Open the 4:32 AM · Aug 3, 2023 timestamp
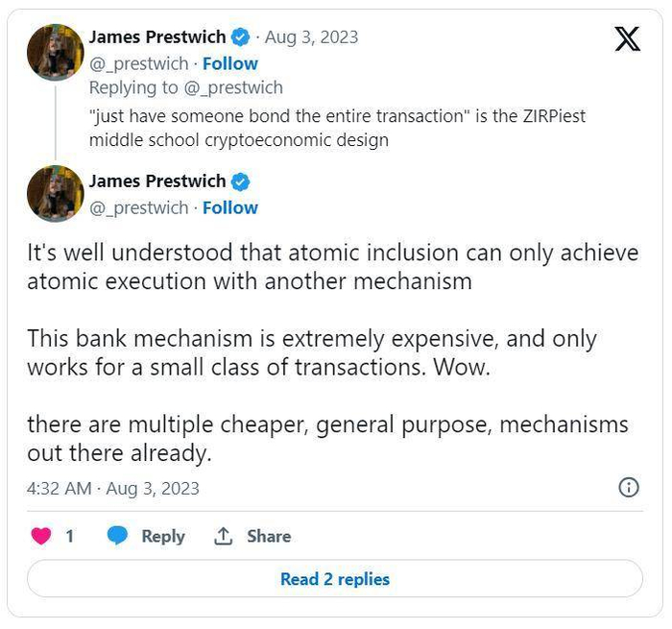This screenshot has height=629, width=672. (x=113, y=488)
